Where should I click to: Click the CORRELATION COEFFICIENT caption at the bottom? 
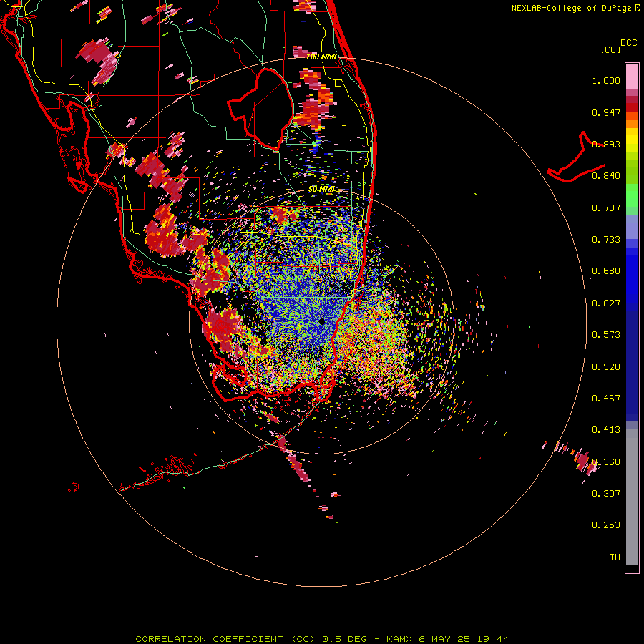[x=322, y=639]
